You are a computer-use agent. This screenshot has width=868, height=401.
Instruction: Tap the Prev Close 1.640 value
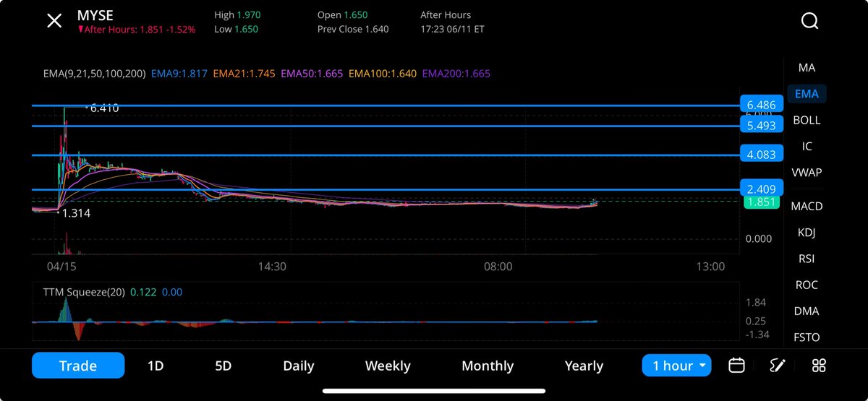[x=353, y=29]
